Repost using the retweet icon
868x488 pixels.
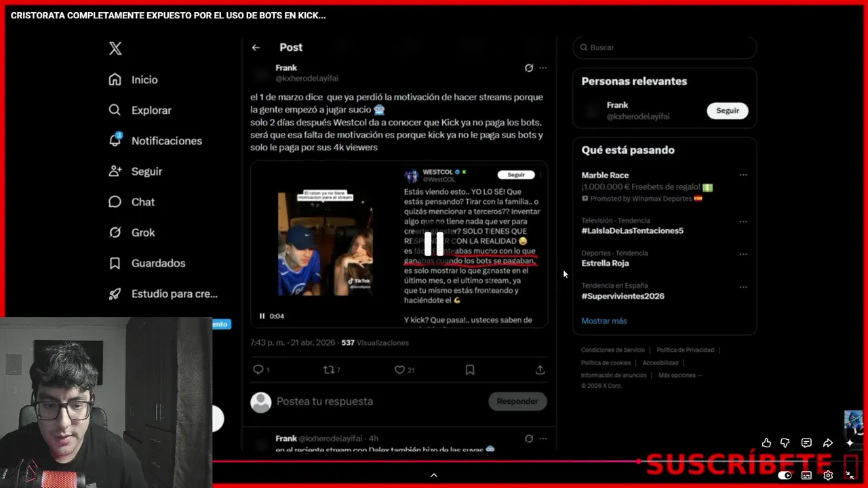[x=329, y=369]
